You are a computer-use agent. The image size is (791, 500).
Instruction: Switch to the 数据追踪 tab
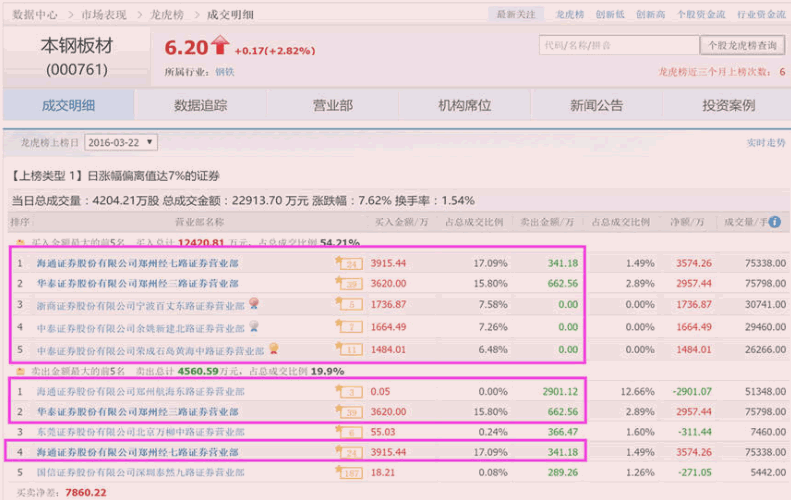200,106
